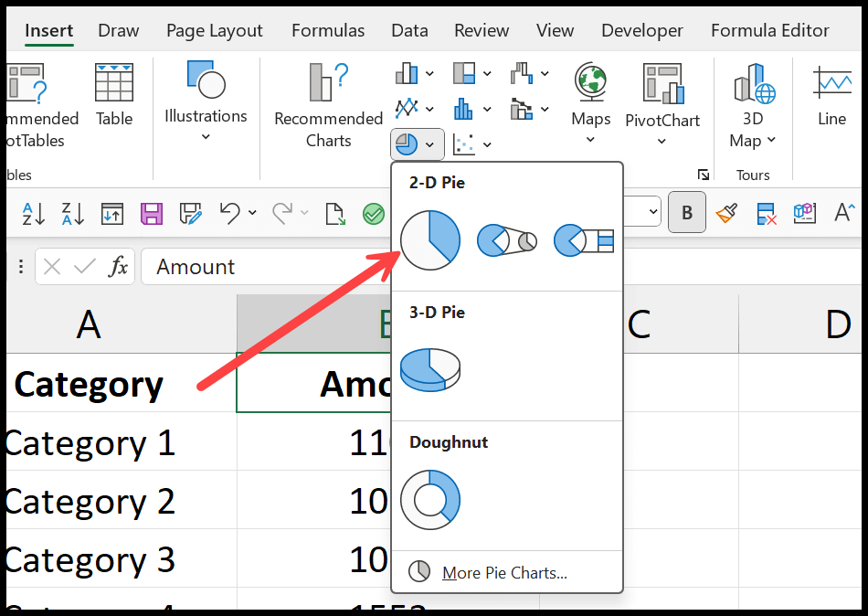Open the Maps chart menu

tap(590, 103)
